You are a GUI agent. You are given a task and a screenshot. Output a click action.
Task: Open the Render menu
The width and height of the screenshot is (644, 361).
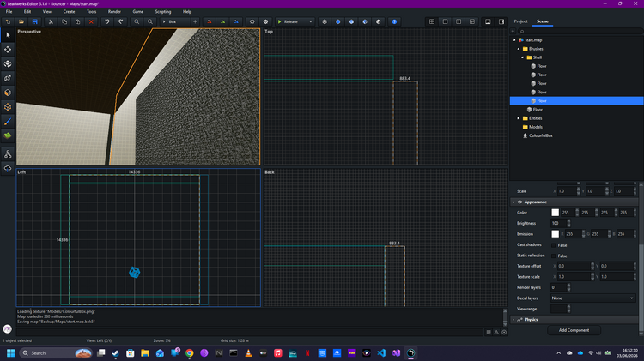(x=114, y=11)
